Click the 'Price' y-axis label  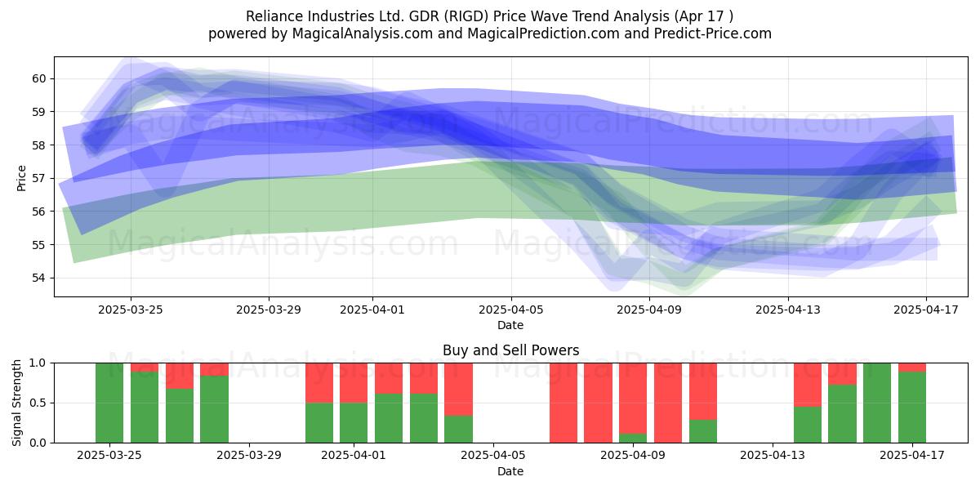[x=21, y=177]
